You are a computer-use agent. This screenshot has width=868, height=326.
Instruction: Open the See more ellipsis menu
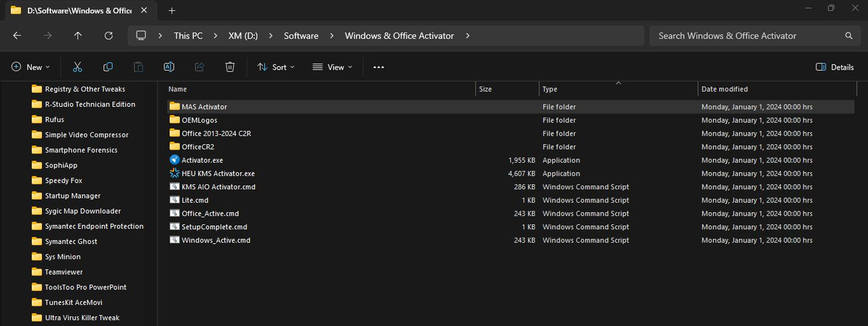[379, 67]
